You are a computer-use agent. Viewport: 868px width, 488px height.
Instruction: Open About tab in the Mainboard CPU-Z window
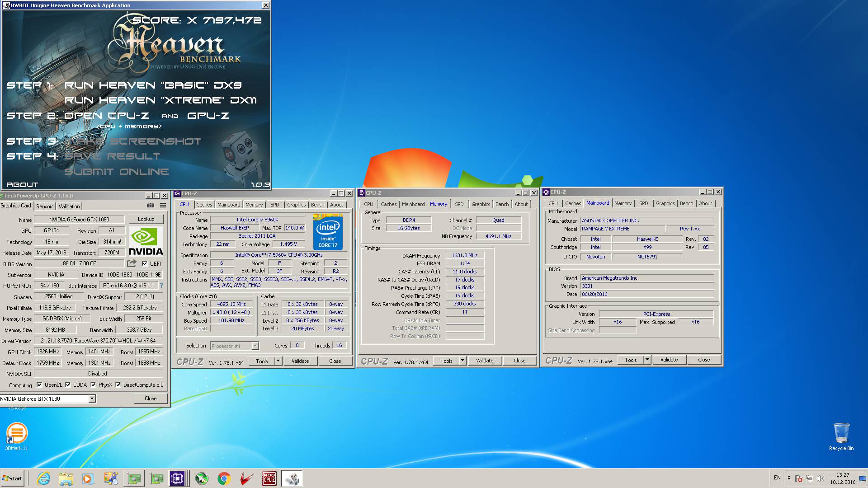pos(705,203)
